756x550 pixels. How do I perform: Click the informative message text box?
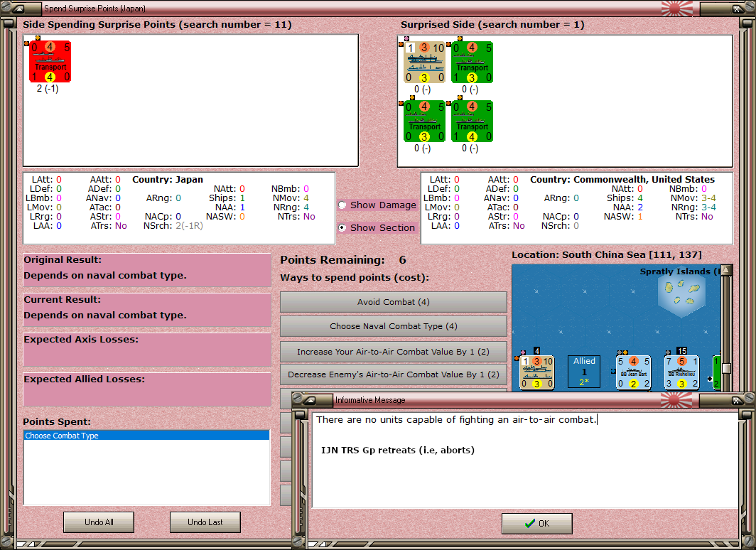pos(525,460)
